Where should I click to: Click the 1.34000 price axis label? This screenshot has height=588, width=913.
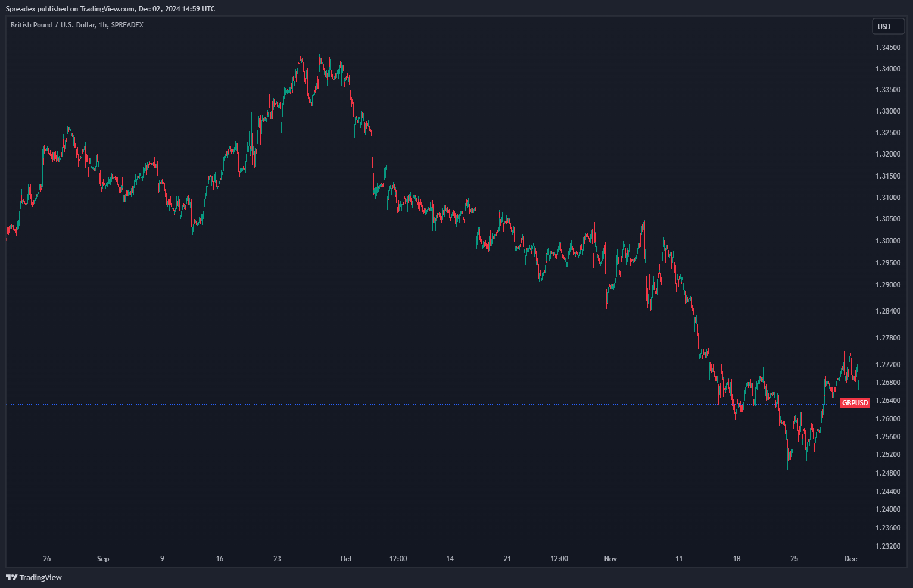[x=887, y=69]
